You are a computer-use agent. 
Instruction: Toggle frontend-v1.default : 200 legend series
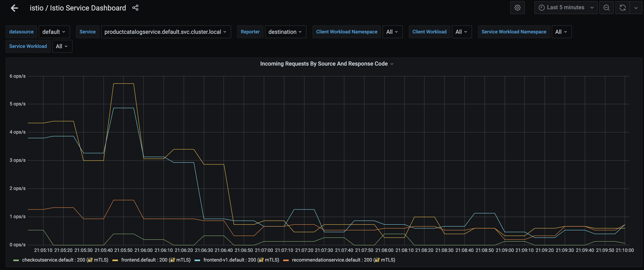tap(241, 260)
